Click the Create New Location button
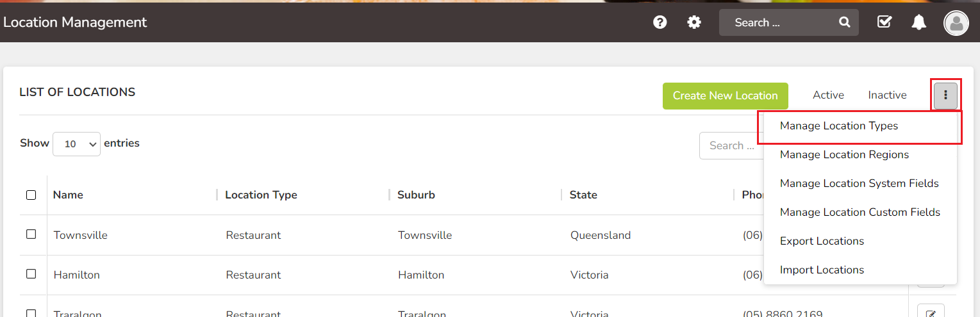 coord(726,95)
